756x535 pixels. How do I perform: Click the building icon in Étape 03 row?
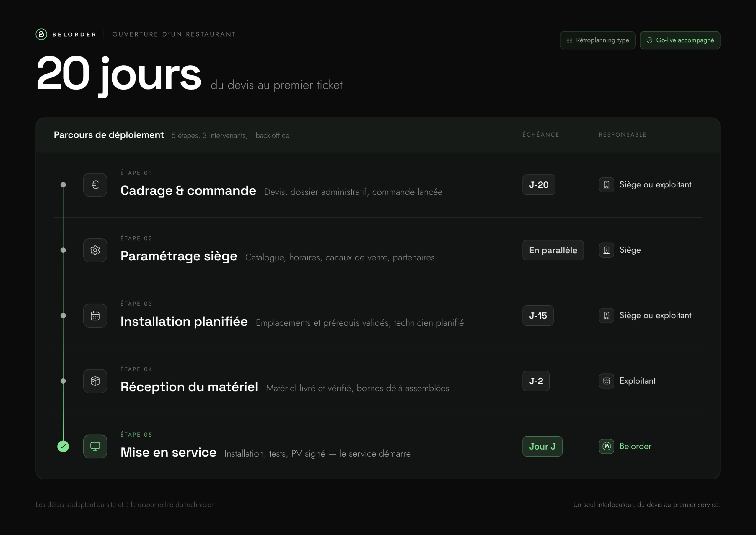pos(607,315)
